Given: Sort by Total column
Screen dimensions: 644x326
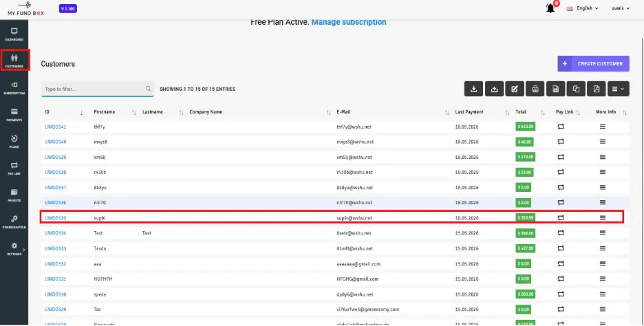Looking at the screenshot, I should [x=543, y=112].
